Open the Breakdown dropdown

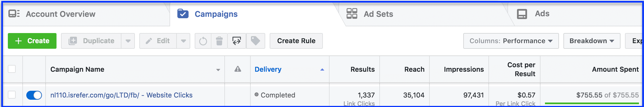pyautogui.click(x=592, y=41)
